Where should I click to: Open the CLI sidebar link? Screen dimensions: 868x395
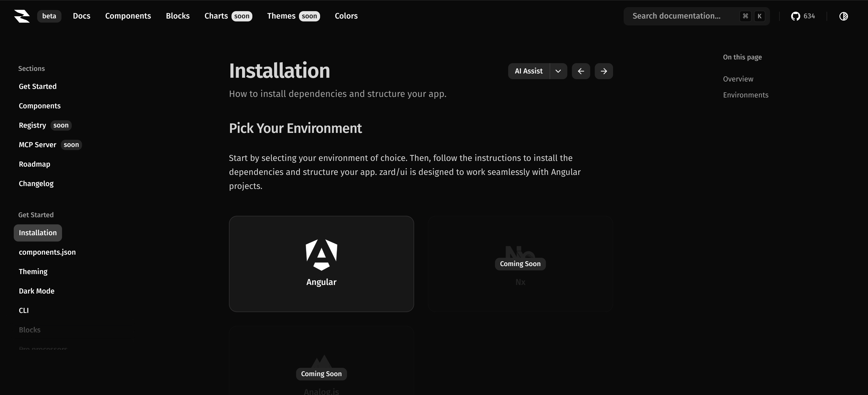[24, 310]
